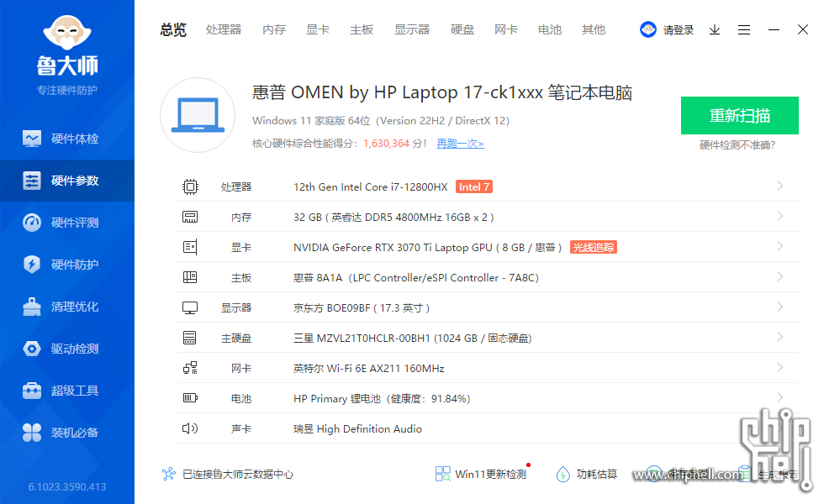Click the 内存 RAM icon

tap(190, 217)
